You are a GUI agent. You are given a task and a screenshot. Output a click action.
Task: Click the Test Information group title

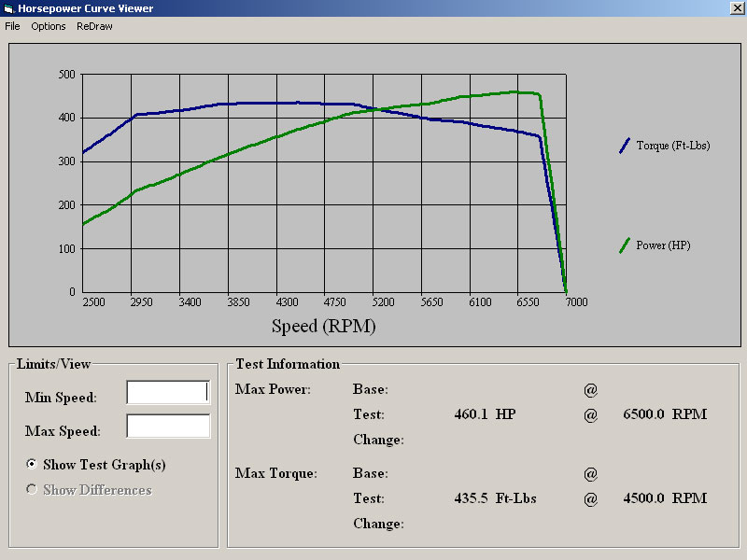click(288, 364)
